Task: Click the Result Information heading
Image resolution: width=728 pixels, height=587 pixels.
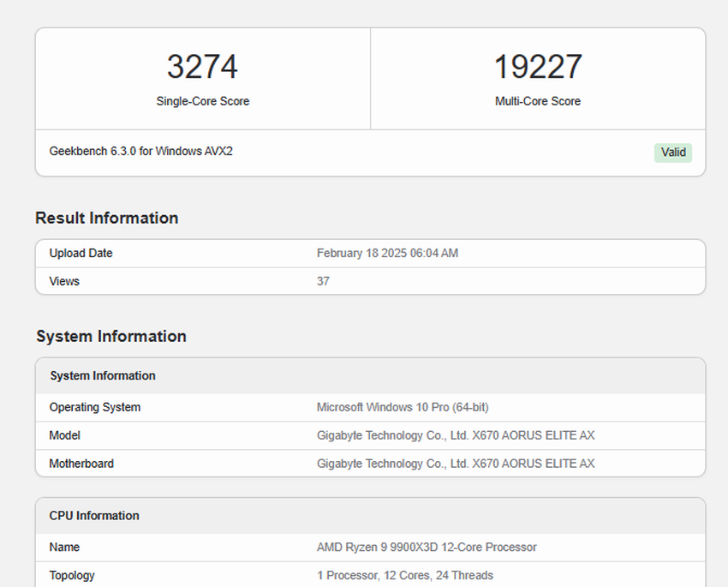Action: pyautogui.click(x=107, y=219)
